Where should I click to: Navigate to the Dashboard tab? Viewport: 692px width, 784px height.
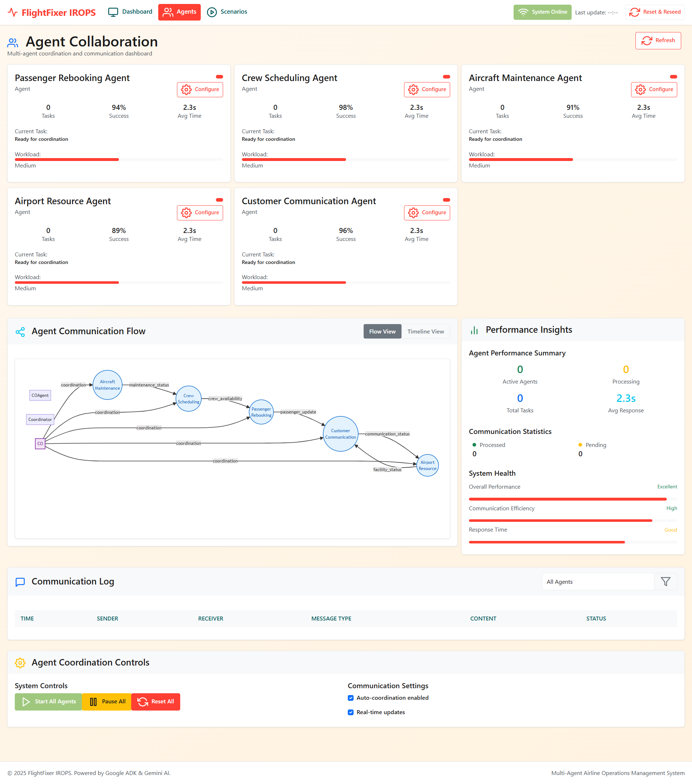pyautogui.click(x=130, y=12)
